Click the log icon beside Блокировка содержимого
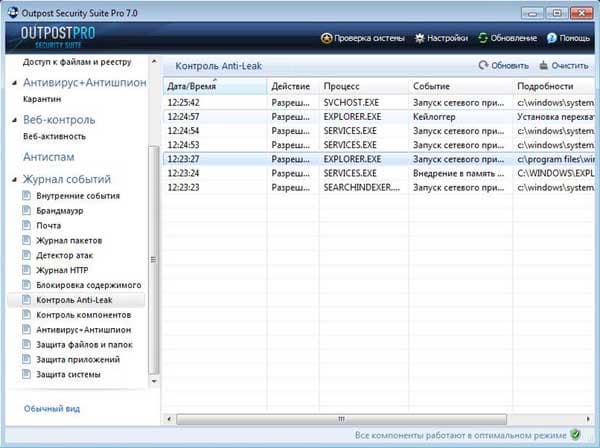This screenshot has height=448, width=600. [26, 285]
